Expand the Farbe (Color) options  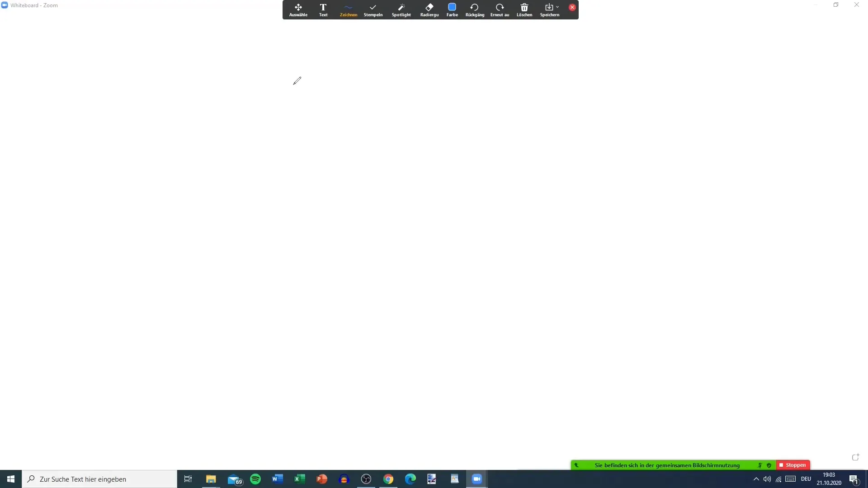[452, 7]
